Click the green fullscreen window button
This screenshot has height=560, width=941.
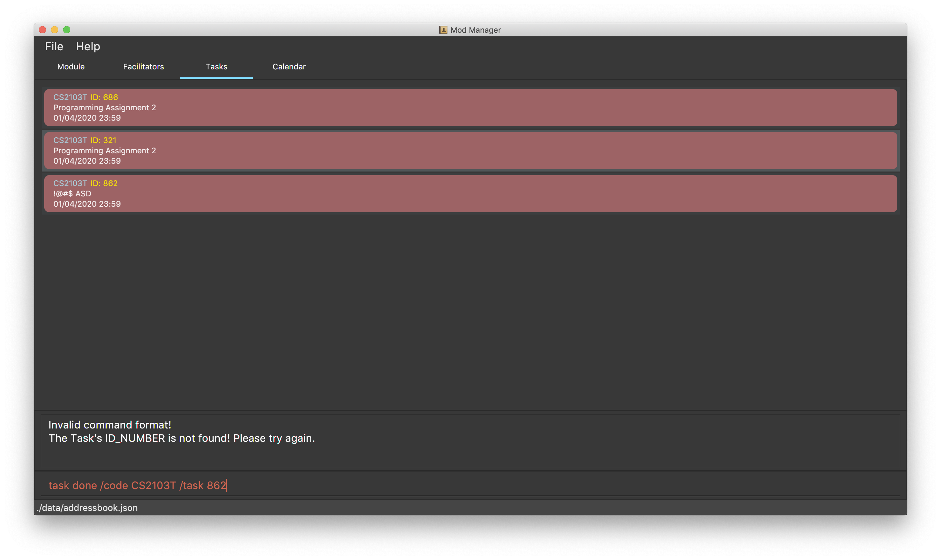[x=67, y=30]
